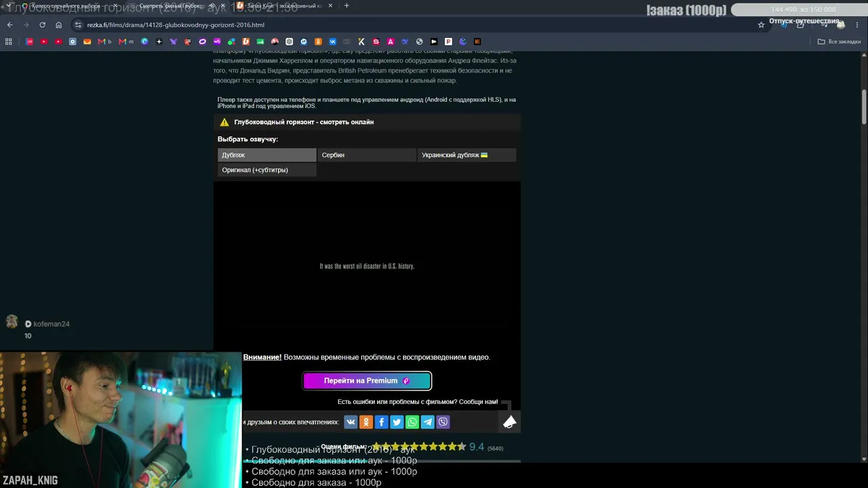Reload the current page
Screen dimensions: 868x488
42,25
